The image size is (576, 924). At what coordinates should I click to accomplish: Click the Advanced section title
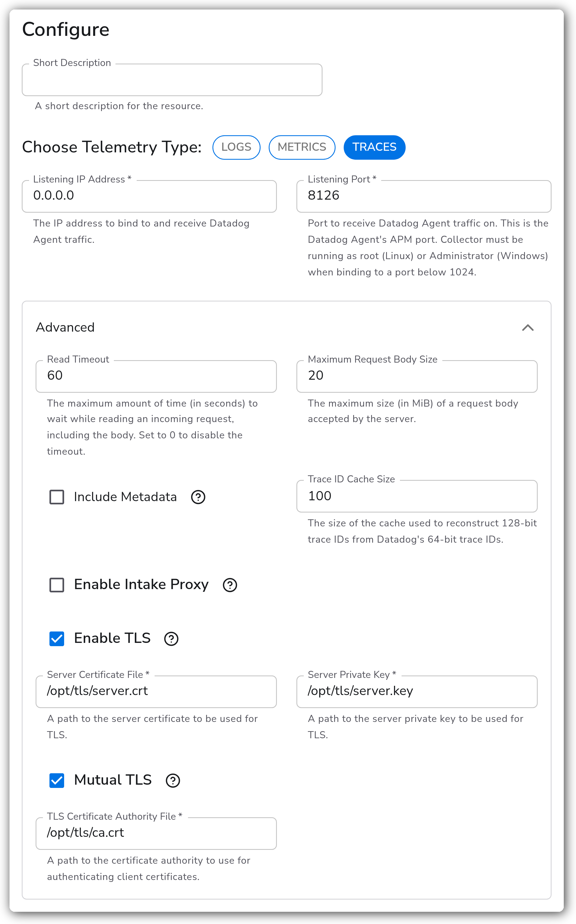pos(65,327)
